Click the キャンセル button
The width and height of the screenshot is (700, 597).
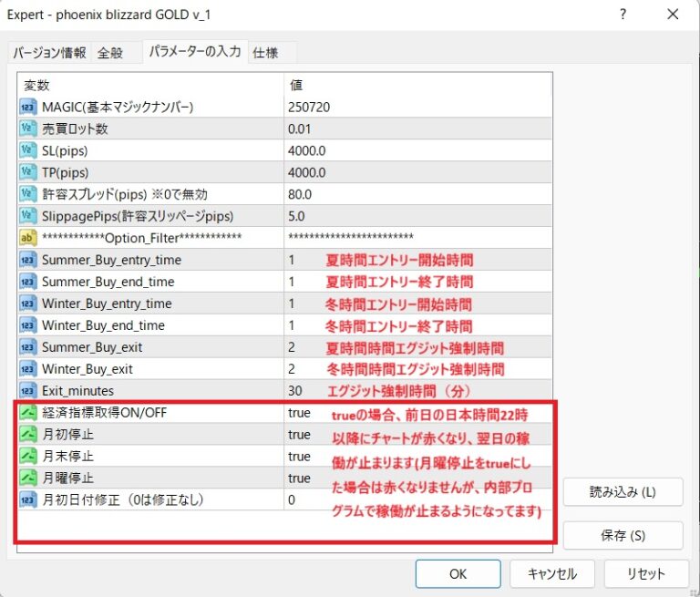tap(552, 574)
